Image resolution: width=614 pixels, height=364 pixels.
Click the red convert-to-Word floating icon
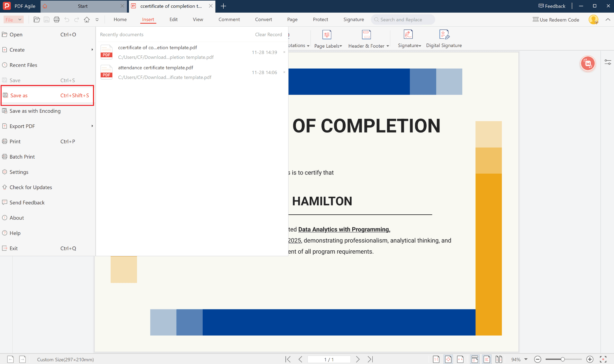[588, 63]
